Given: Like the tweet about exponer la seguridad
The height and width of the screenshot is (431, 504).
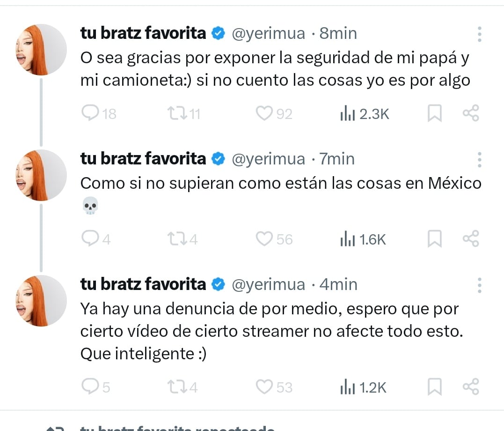Looking at the screenshot, I should click(265, 113).
